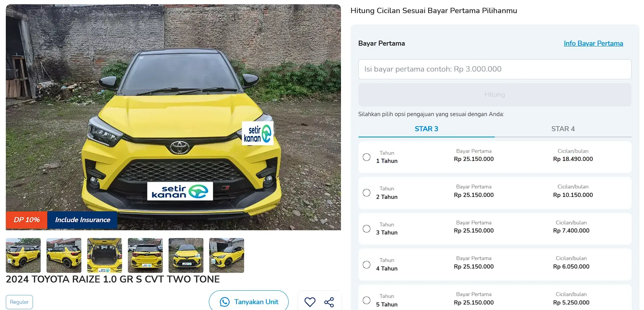644x310 pixels.
Task: View the second side-view thumbnail
Action: 64,255
